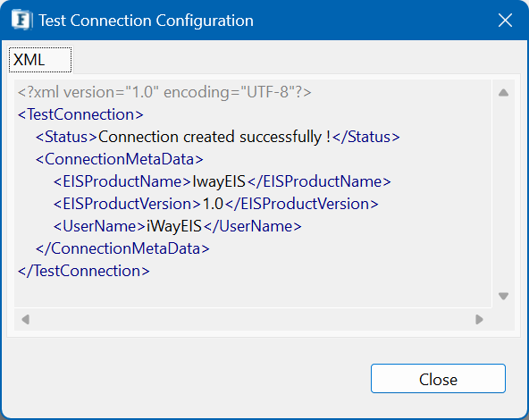Click the UserName iWayEIS line
The image size is (529, 420).
[x=178, y=226]
